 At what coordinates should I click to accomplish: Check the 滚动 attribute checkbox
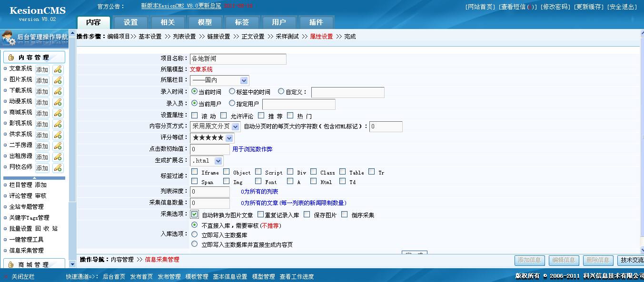coord(194,115)
